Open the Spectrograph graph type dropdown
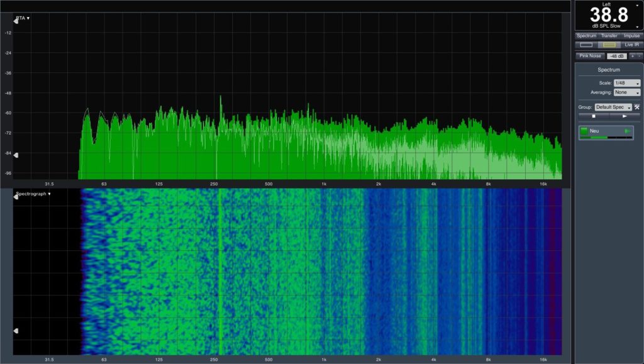Viewport: 644px width, 364px height. click(33, 194)
